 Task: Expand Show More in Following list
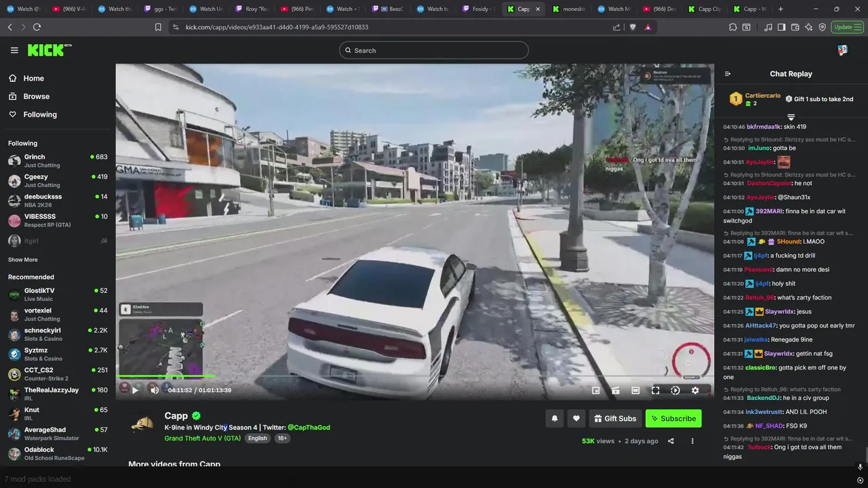coord(23,260)
